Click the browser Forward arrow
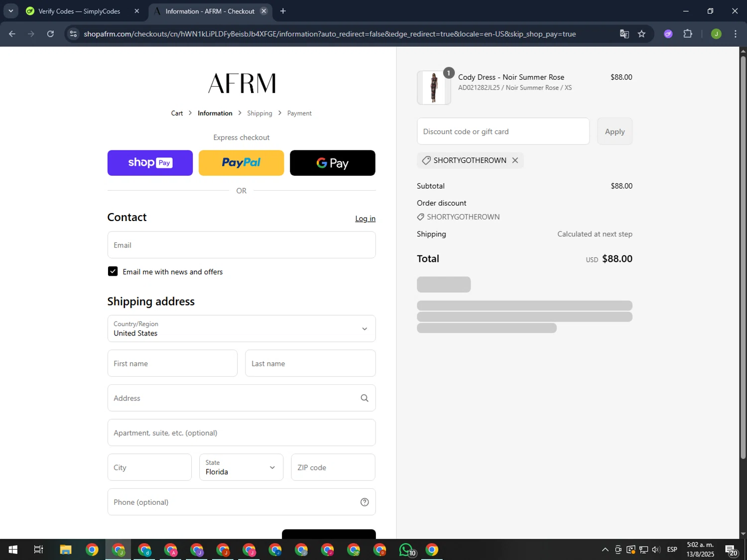Image resolution: width=747 pixels, height=560 pixels. [x=31, y=34]
